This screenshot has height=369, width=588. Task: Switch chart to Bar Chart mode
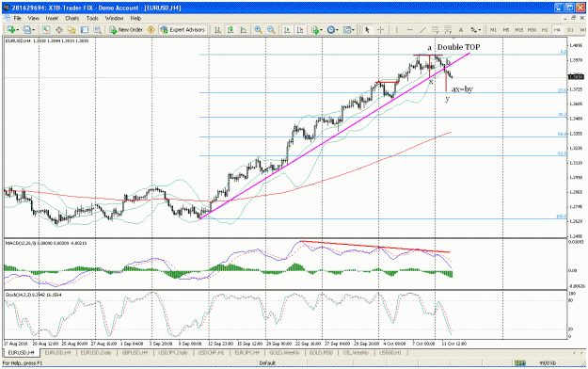(x=217, y=30)
